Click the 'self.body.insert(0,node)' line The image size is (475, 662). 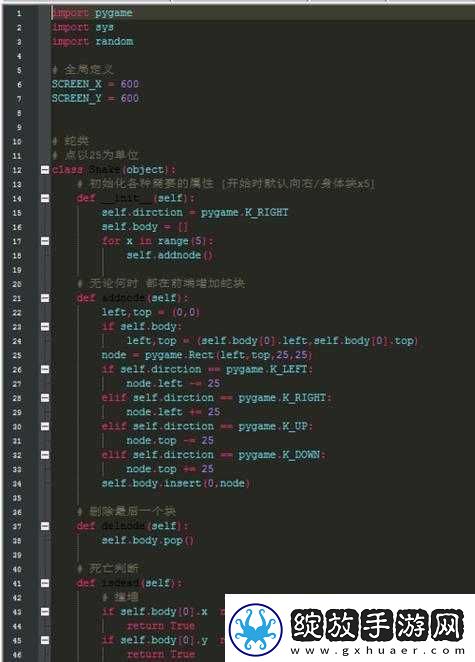(x=176, y=483)
